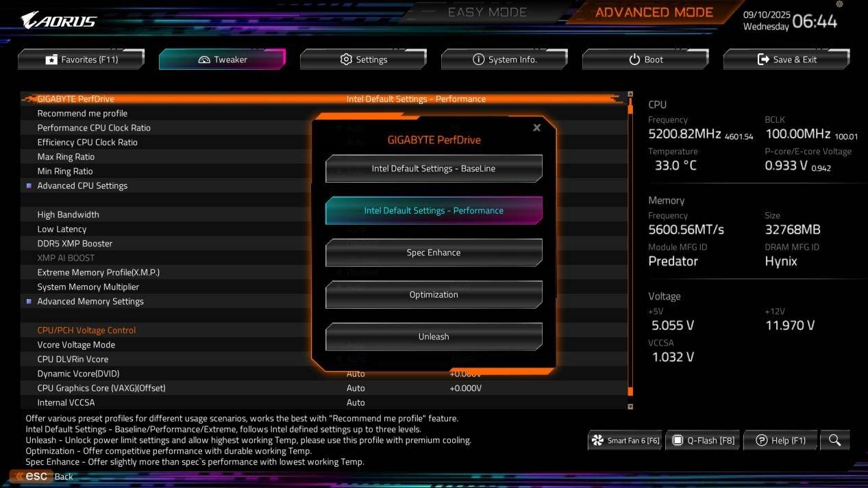The width and height of the screenshot is (868, 488).
Task: Go to the Boot tab
Action: tap(645, 60)
